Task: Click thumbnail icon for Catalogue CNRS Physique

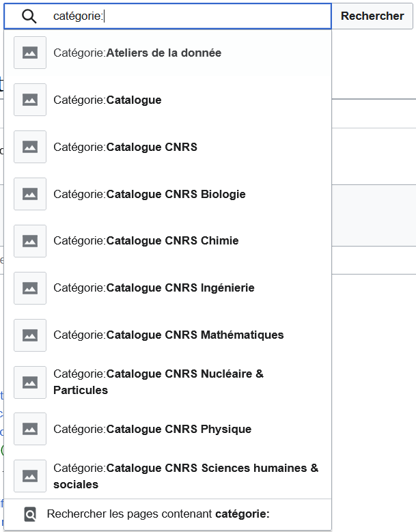Action: pyautogui.click(x=30, y=430)
